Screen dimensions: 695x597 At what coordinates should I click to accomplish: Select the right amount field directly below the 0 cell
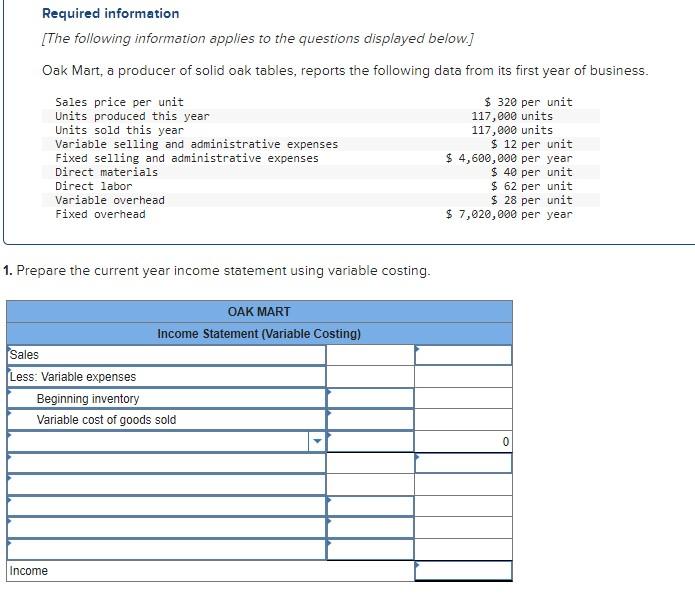click(463, 463)
